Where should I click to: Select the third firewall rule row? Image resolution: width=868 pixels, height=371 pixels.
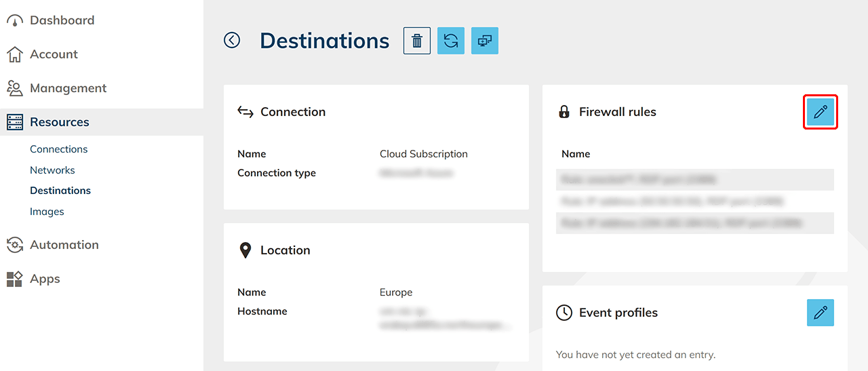694,223
